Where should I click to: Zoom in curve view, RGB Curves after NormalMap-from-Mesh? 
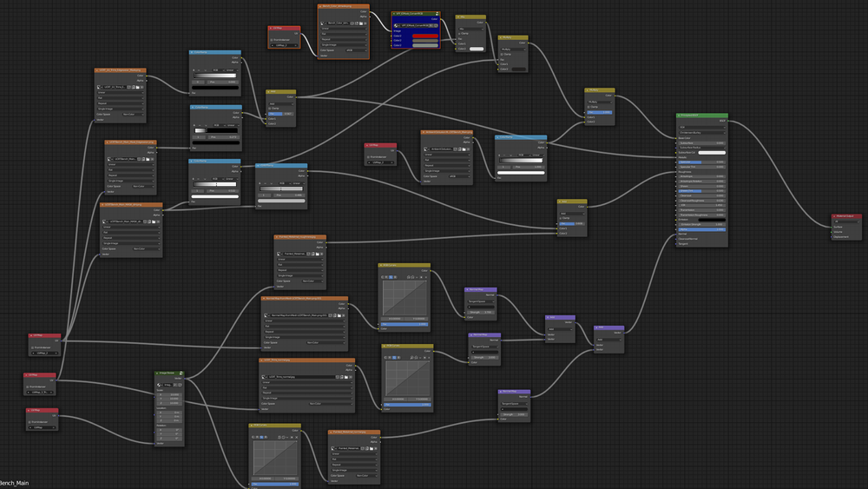click(409, 277)
